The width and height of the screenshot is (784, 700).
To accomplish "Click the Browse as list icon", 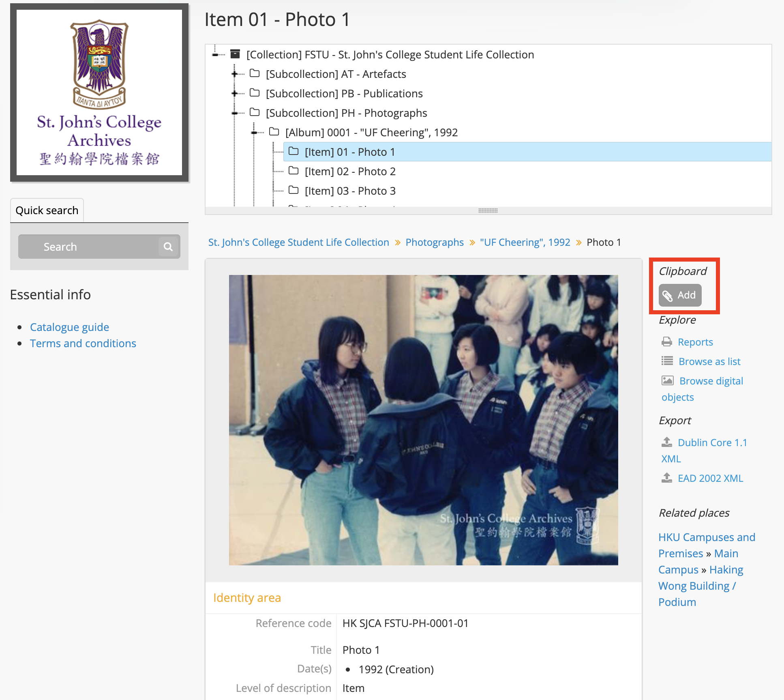I will click(666, 361).
